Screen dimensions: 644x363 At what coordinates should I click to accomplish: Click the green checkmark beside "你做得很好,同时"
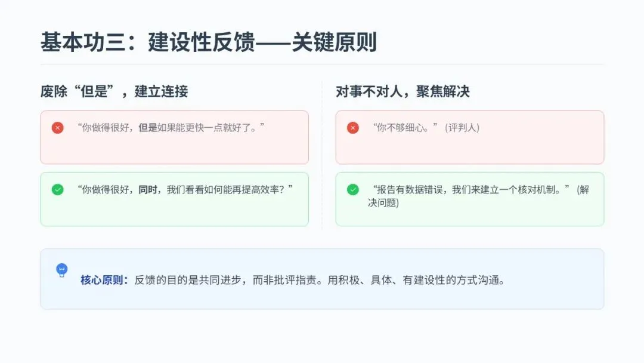tap(57, 189)
